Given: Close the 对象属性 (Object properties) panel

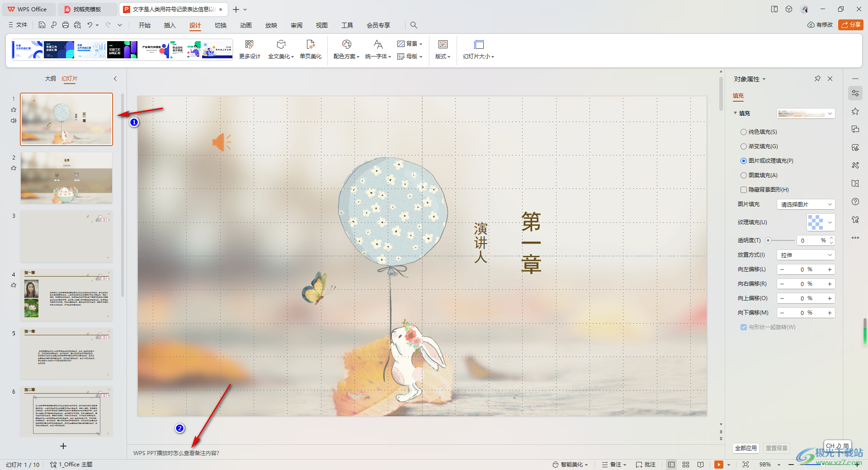Looking at the screenshot, I should click(830, 79).
